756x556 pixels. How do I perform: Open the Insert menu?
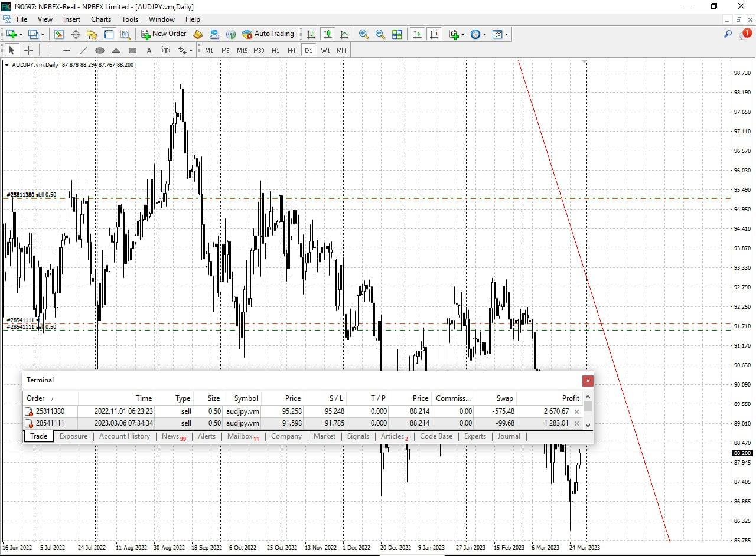[x=72, y=19]
